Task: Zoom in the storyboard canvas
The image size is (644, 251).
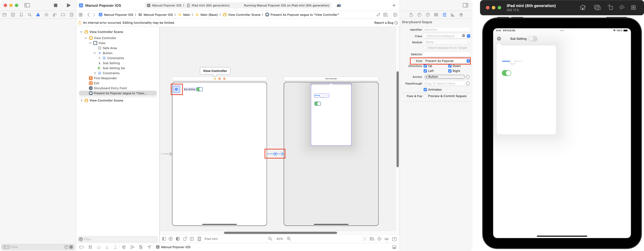Action: click(289, 239)
